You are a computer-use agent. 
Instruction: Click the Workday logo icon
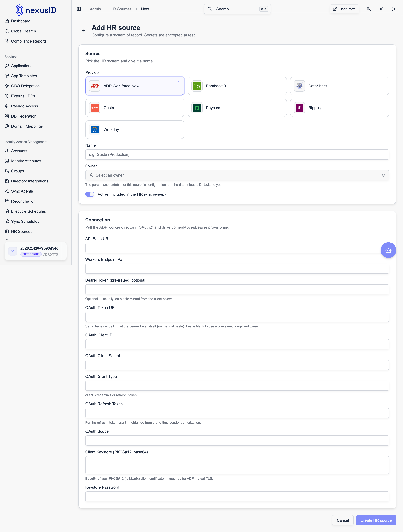click(x=94, y=130)
